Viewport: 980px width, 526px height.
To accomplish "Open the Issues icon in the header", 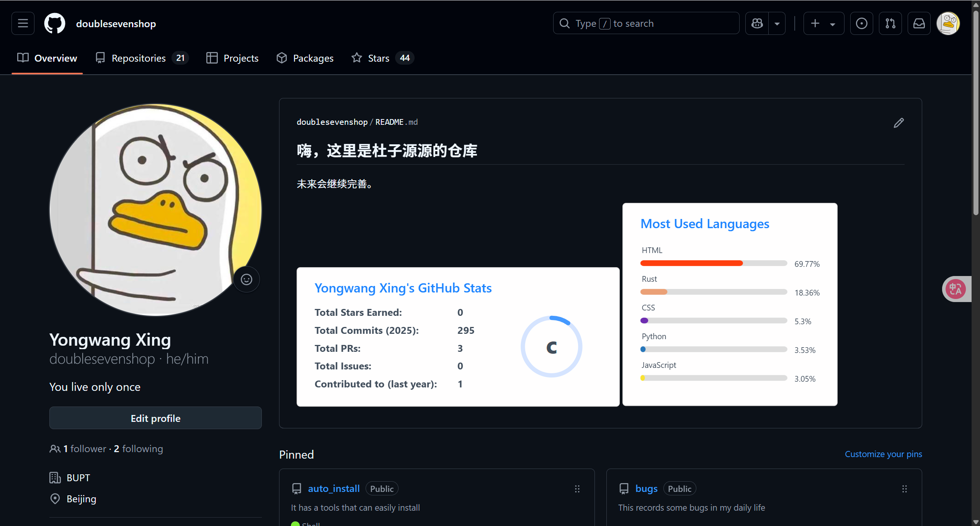I will coord(862,23).
